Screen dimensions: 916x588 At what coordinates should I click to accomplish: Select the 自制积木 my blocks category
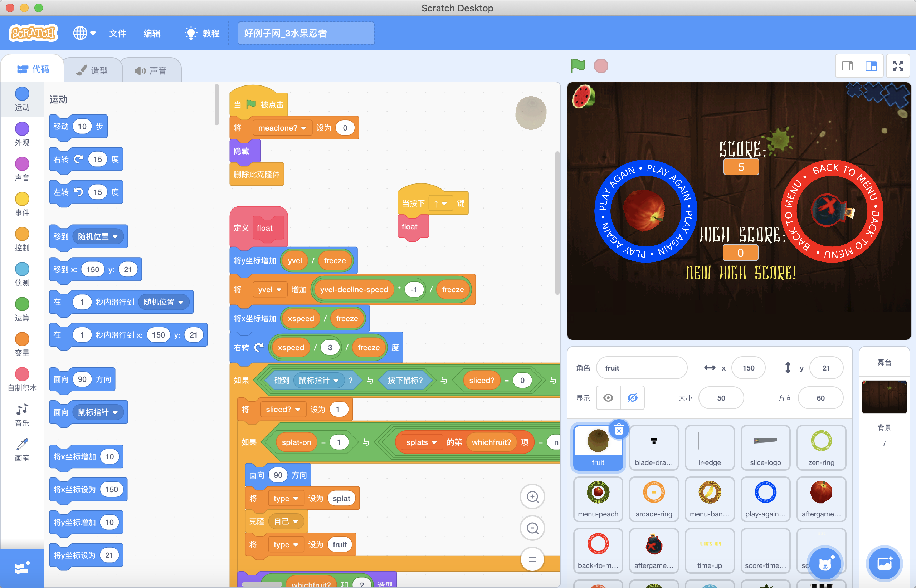(22, 380)
